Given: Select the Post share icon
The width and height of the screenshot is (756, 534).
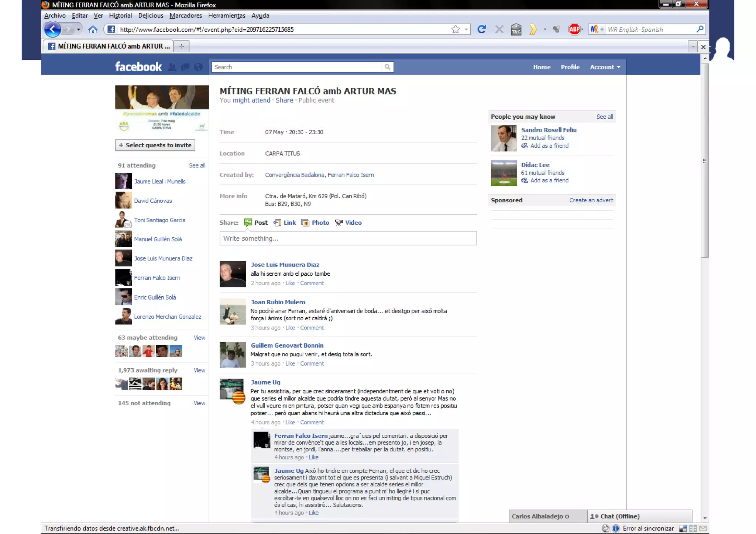Looking at the screenshot, I should point(248,223).
